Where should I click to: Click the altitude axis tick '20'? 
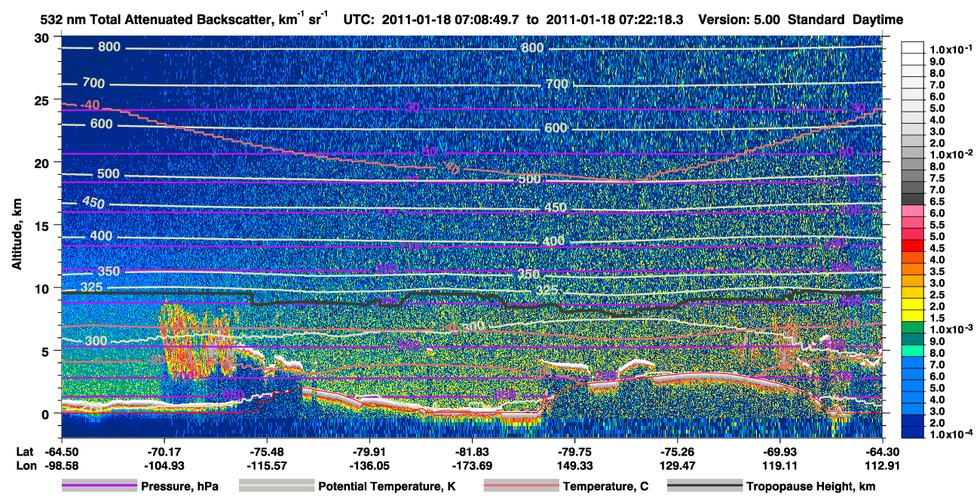(x=42, y=163)
